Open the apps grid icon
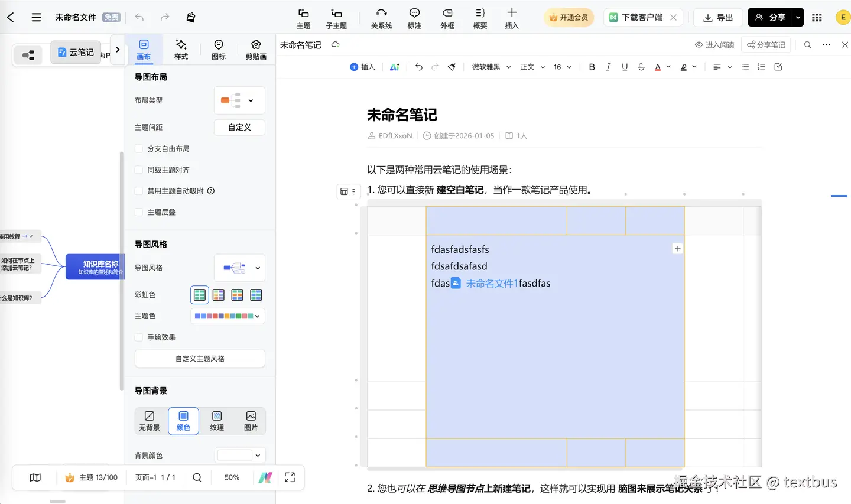The height and width of the screenshot is (504, 851). coord(817,18)
